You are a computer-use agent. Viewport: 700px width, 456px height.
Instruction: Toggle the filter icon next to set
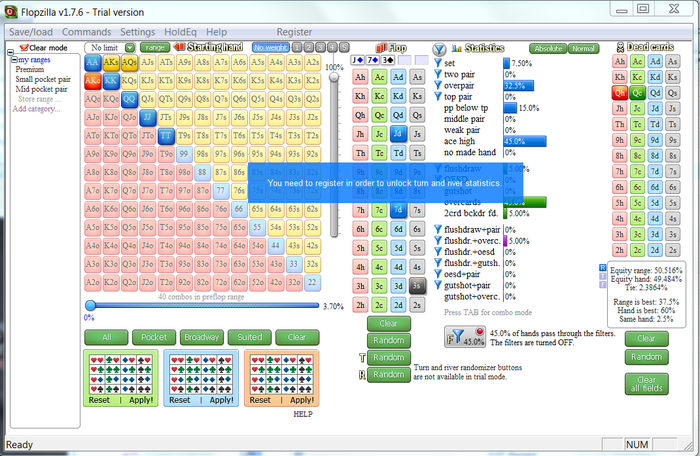(x=438, y=63)
